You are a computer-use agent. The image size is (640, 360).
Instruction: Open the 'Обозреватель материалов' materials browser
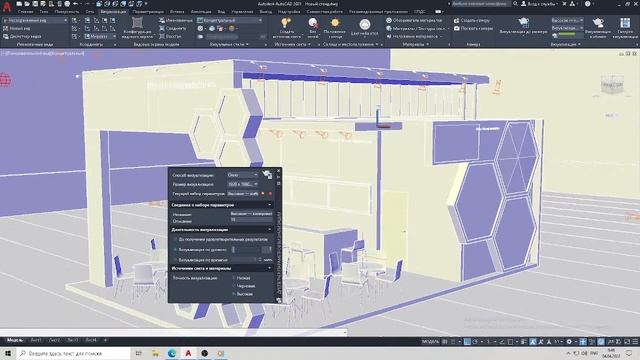click(x=415, y=20)
